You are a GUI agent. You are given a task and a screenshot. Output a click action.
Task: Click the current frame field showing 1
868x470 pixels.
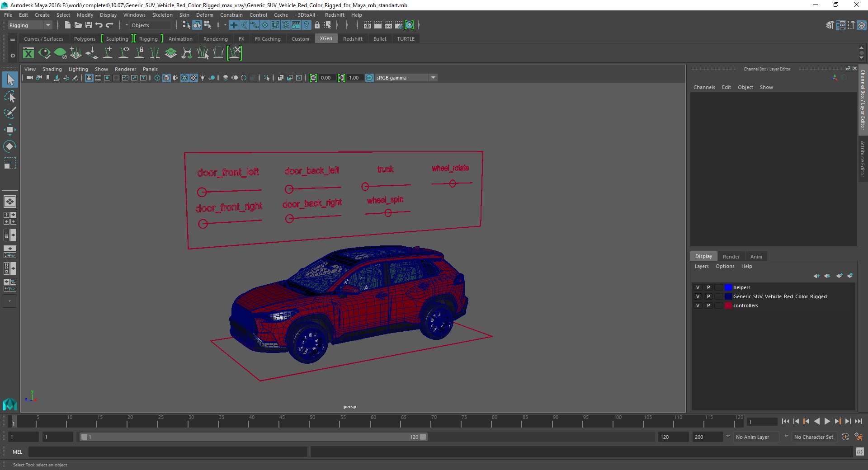coord(762,422)
